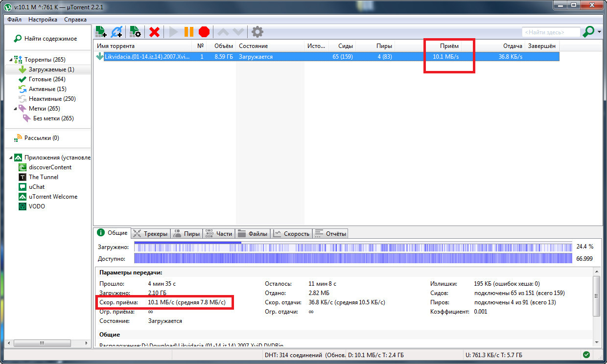Switch to the Трекеры tab
Image resolution: width=607 pixels, height=364 pixels.
150,233
